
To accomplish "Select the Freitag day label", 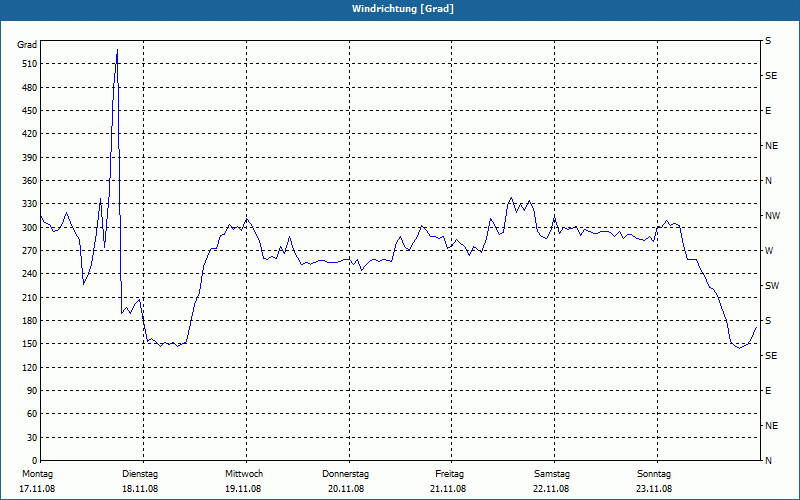I will point(449,474).
